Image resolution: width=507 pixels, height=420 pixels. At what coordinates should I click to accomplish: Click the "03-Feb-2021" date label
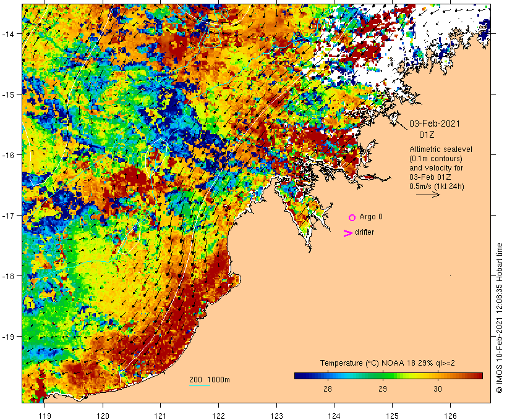tap(435, 124)
